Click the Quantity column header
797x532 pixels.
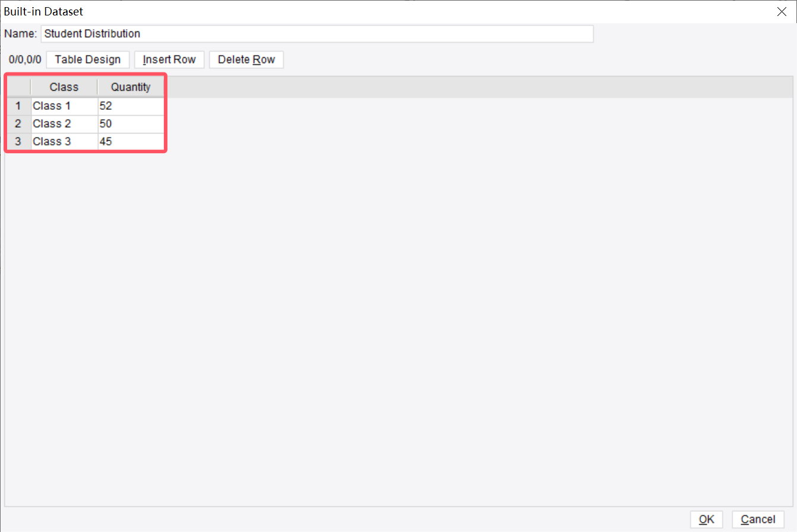pos(131,87)
